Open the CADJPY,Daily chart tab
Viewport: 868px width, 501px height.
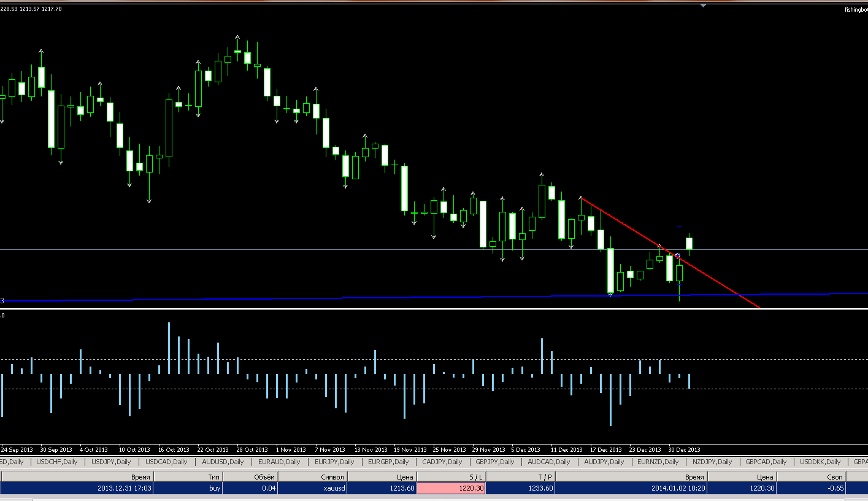tap(442, 462)
